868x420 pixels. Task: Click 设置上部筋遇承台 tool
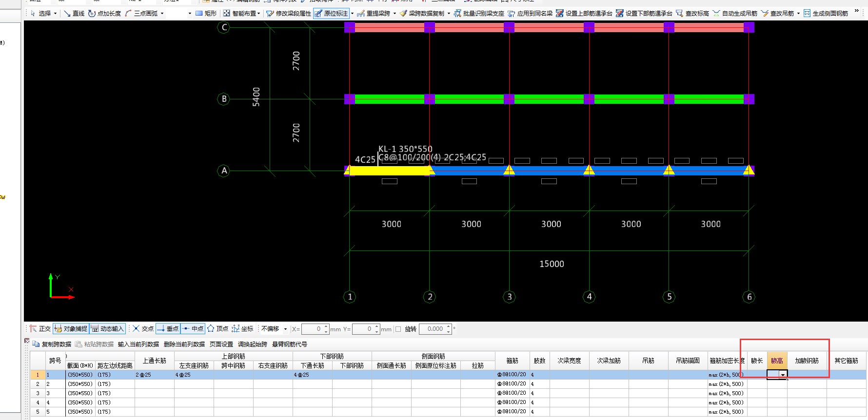coord(584,13)
